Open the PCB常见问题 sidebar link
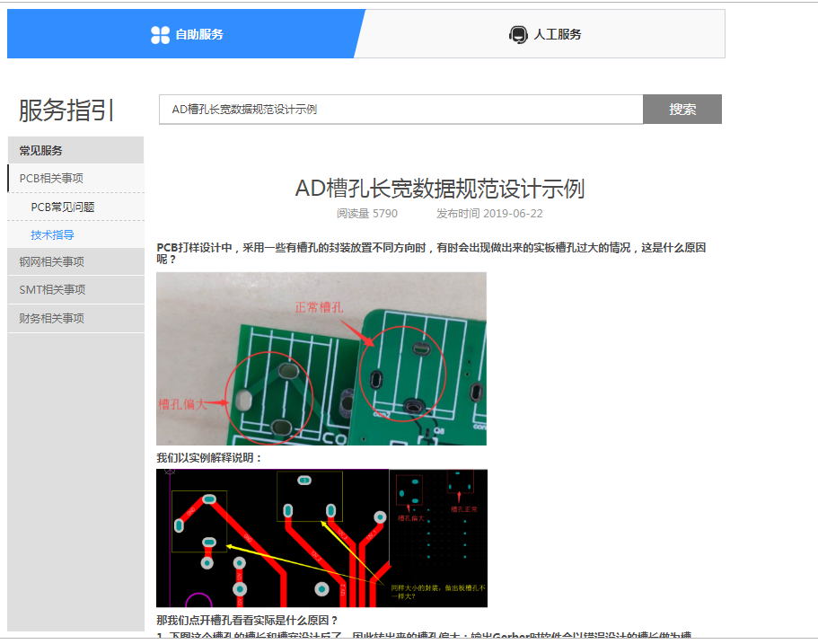 (63, 207)
